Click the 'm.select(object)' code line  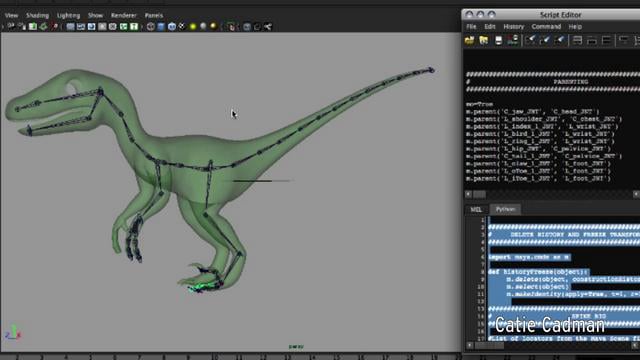pos(538,287)
